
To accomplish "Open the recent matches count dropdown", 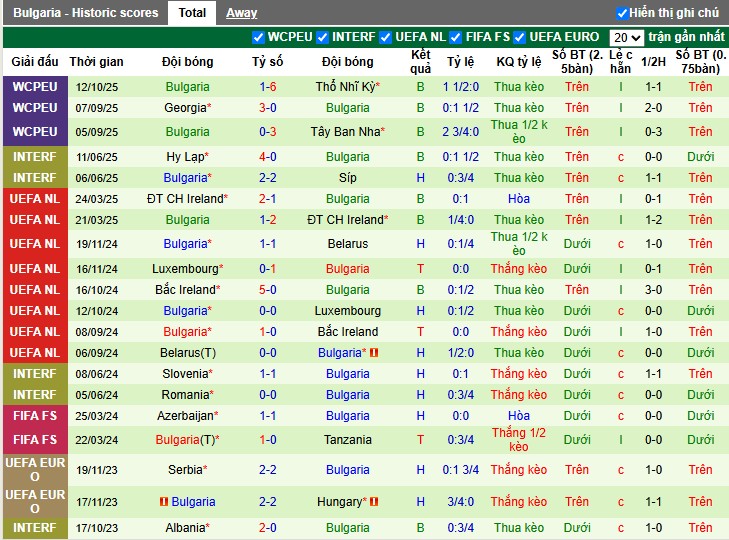I will coord(627,37).
